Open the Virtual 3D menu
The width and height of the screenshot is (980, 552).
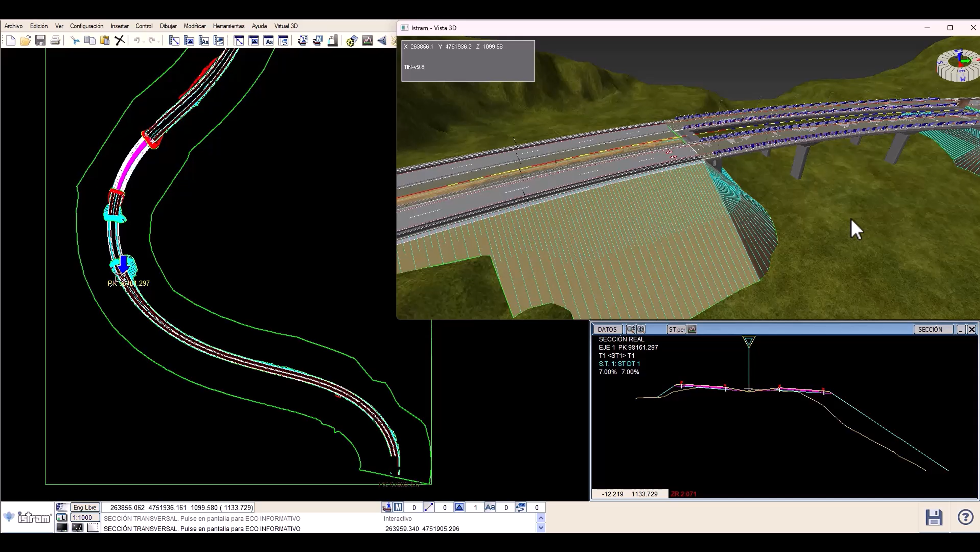click(286, 26)
